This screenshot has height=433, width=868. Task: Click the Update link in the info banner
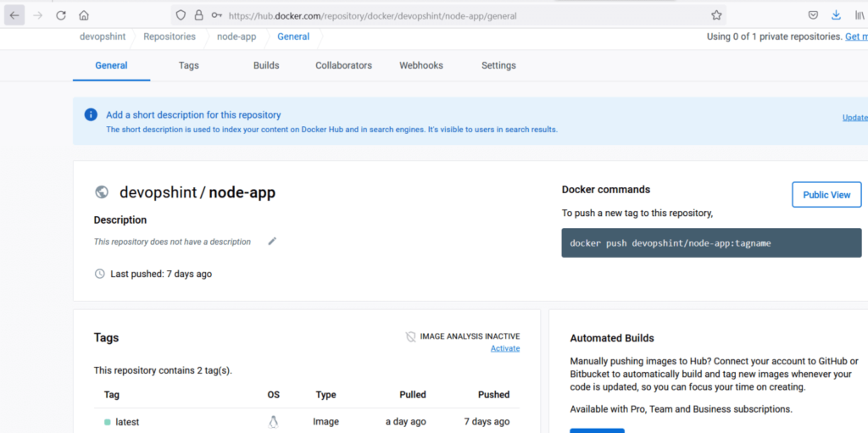(x=854, y=118)
